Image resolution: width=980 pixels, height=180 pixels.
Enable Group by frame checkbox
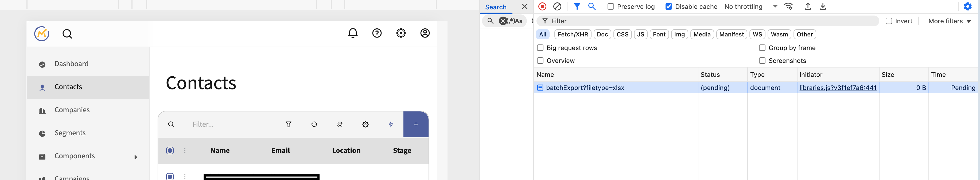click(x=762, y=48)
